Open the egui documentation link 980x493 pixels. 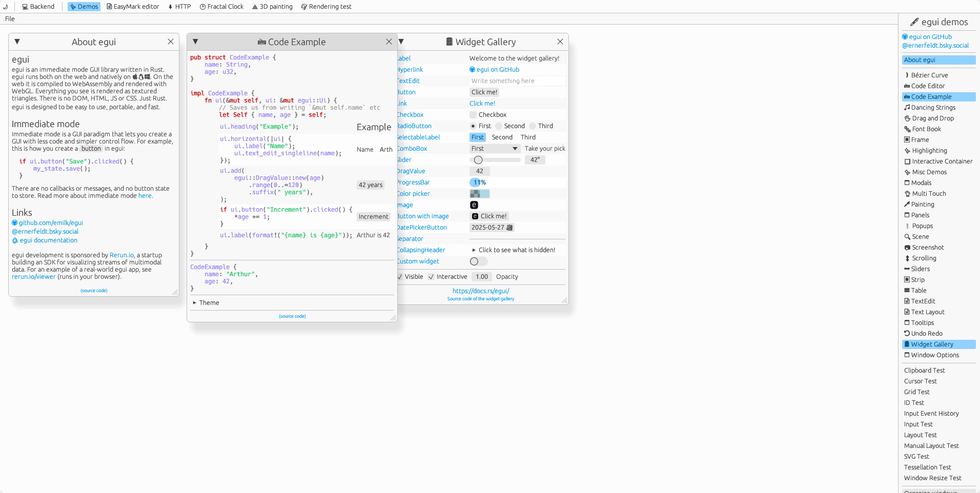[x=45, y=240]
